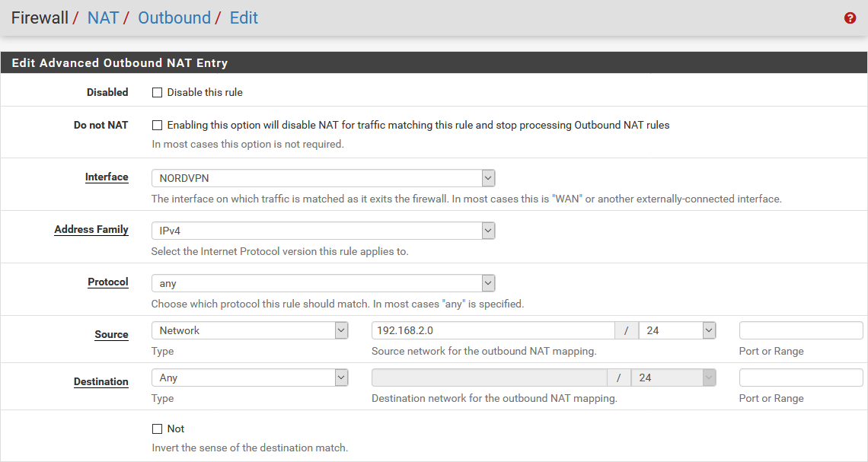The image size is (868, 462).
Task: Click the red help question mark icon
Action: 850,18
